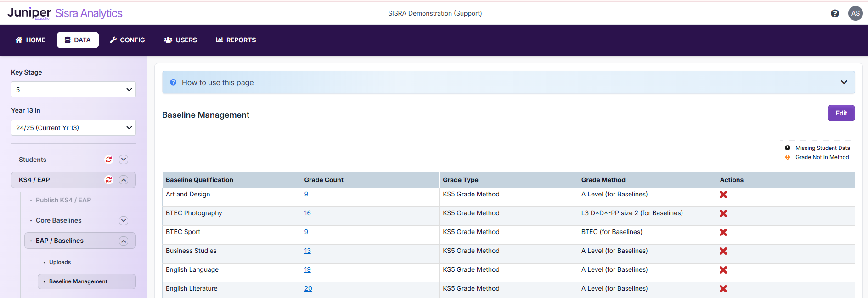Click the help question mark icon

[x=835, y=14]
